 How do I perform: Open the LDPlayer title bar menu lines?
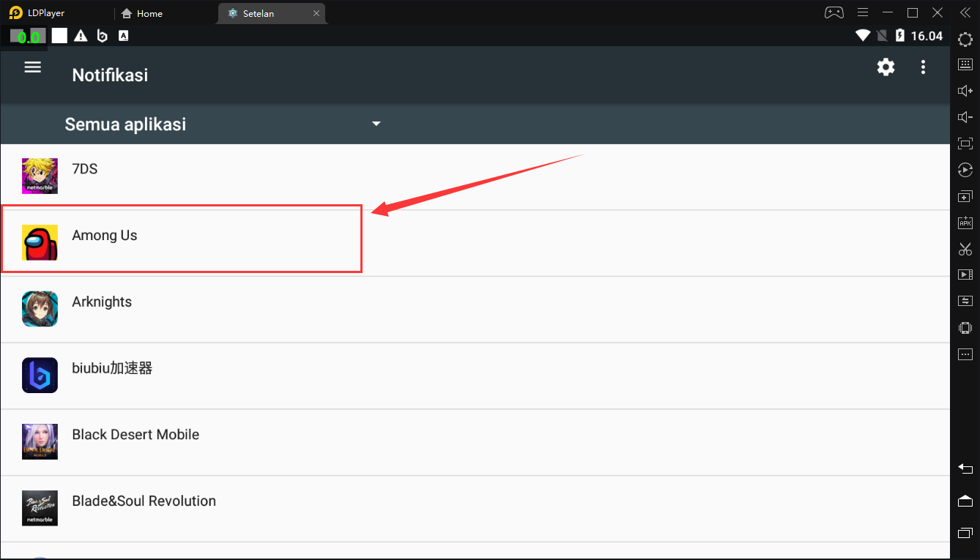pyautogui.click(x=863, y=12)
